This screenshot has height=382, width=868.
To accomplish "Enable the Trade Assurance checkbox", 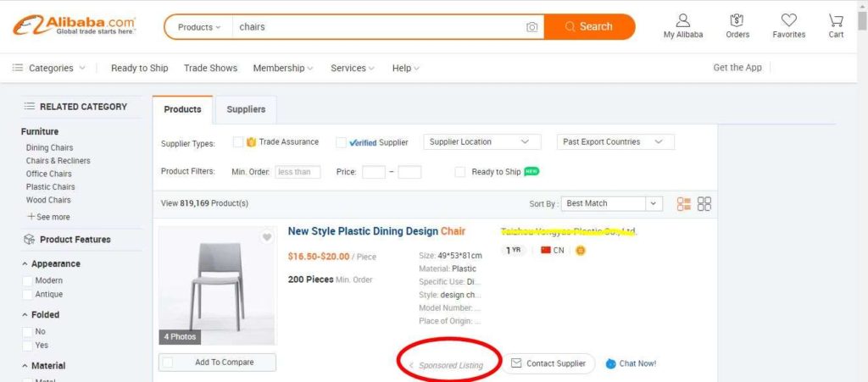I will click(x=238, y=142).
